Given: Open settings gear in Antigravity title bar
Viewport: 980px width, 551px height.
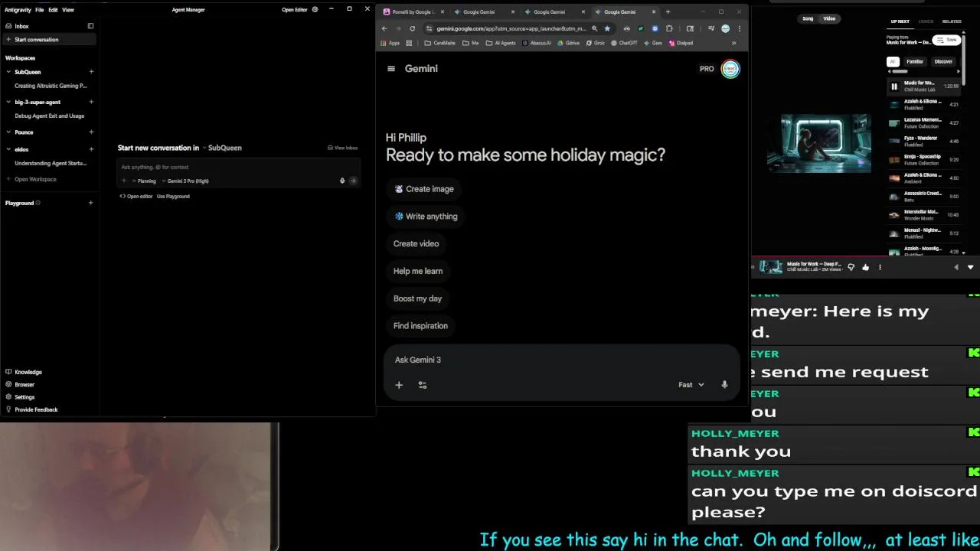Looking at the screenshot, I should click(x=315, y=9).
